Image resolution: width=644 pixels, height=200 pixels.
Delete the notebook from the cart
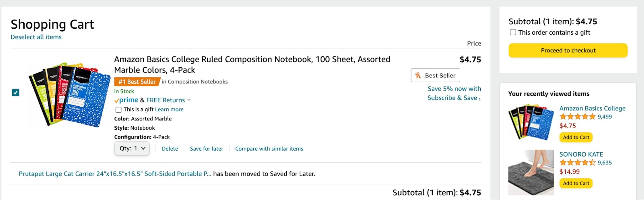pos(170,149)
